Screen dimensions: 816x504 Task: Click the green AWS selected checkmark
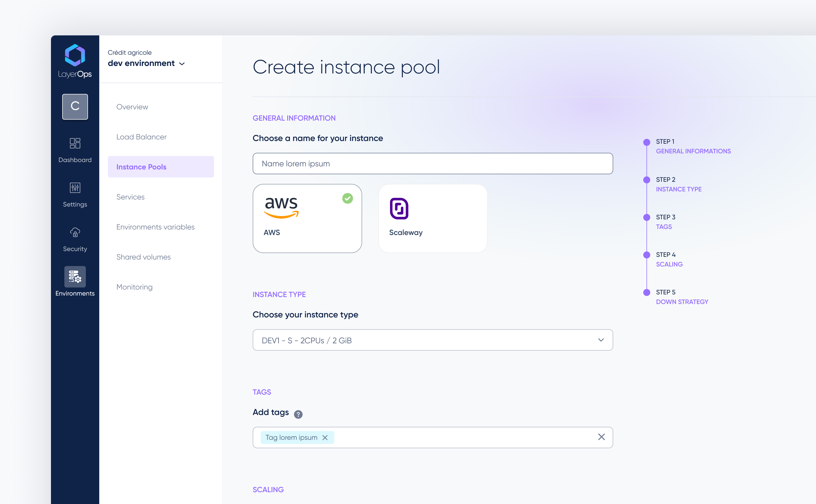pyautogui.click(x=347, y=198)
